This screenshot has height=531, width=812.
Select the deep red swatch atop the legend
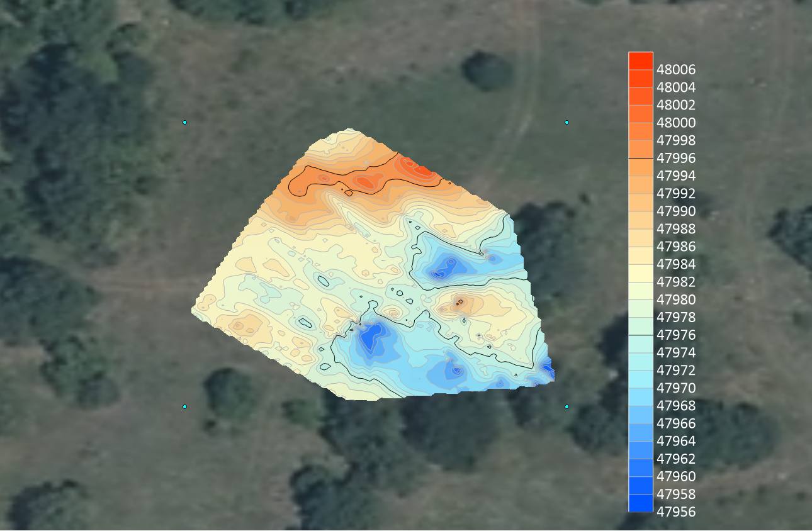[x=641, y=60]
